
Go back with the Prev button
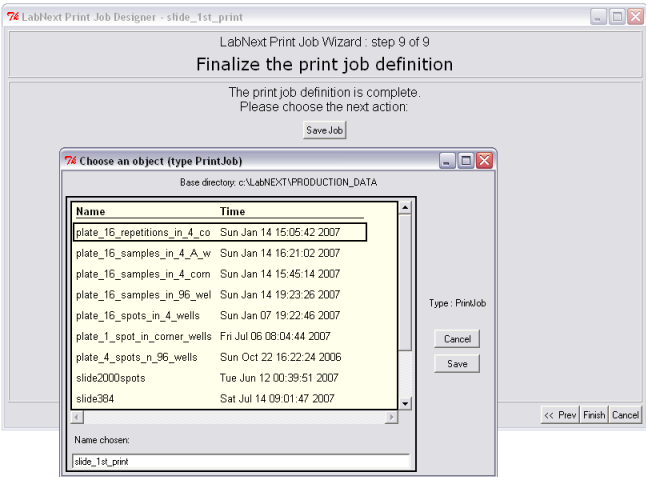click(560, 415)
